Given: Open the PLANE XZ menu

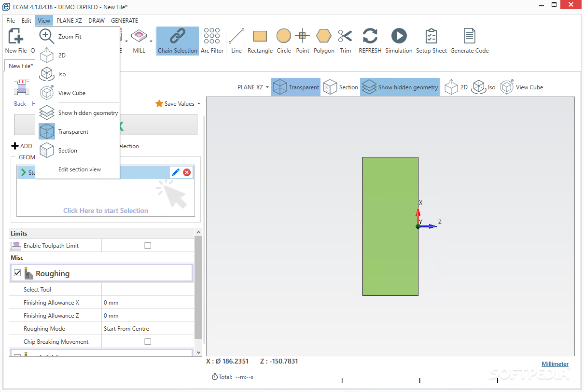Looking at the screenshot, I should (69, 21).
